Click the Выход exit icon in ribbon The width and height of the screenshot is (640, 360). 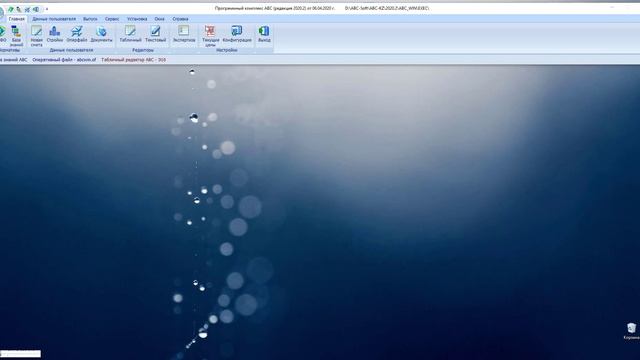click(x=264, y=34)
